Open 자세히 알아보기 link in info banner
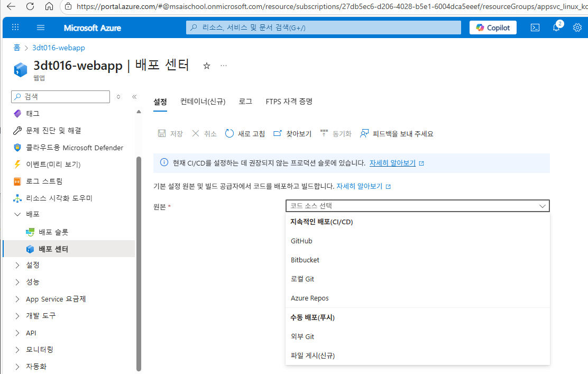Viewport: 588px width, 374px height. [393, 163]
